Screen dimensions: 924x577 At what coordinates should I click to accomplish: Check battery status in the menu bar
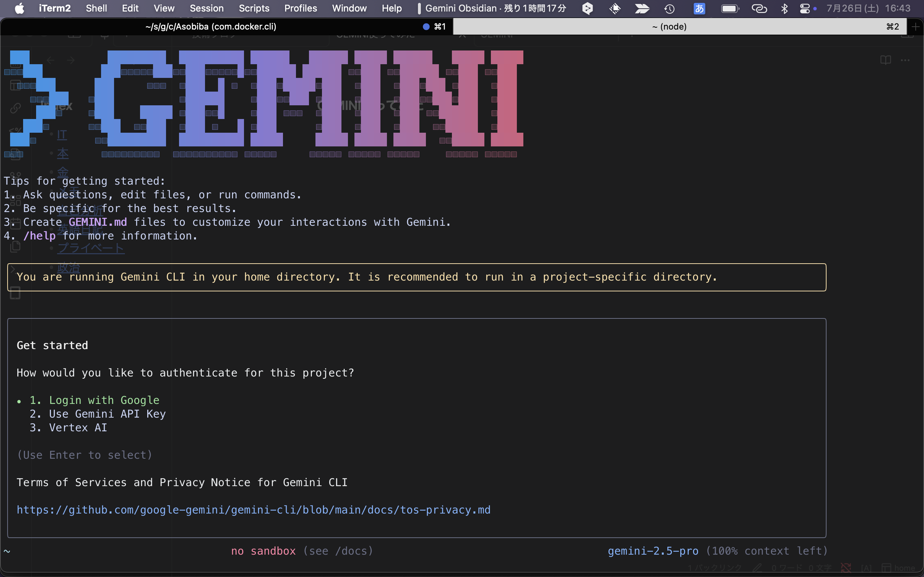pyautogui.click(x=730, y=8)
